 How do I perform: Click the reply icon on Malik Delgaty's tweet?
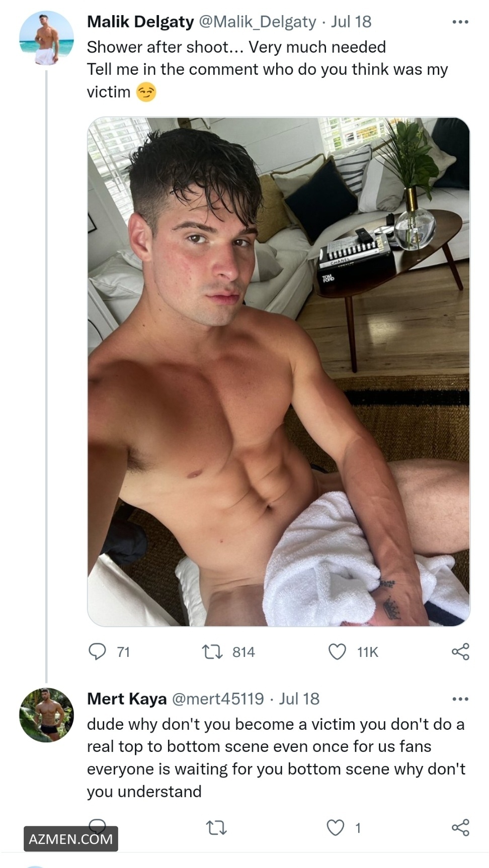click(x=97, y=651)
